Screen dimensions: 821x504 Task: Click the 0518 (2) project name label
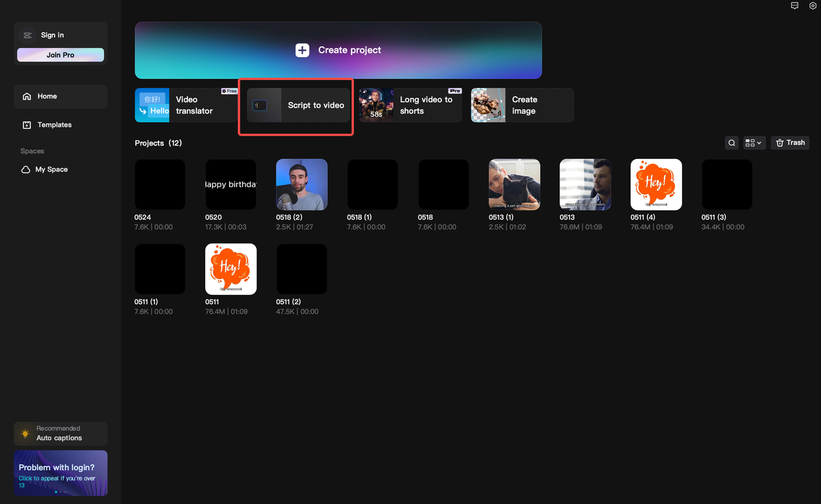pyautogui.click(x=289, y=217)
